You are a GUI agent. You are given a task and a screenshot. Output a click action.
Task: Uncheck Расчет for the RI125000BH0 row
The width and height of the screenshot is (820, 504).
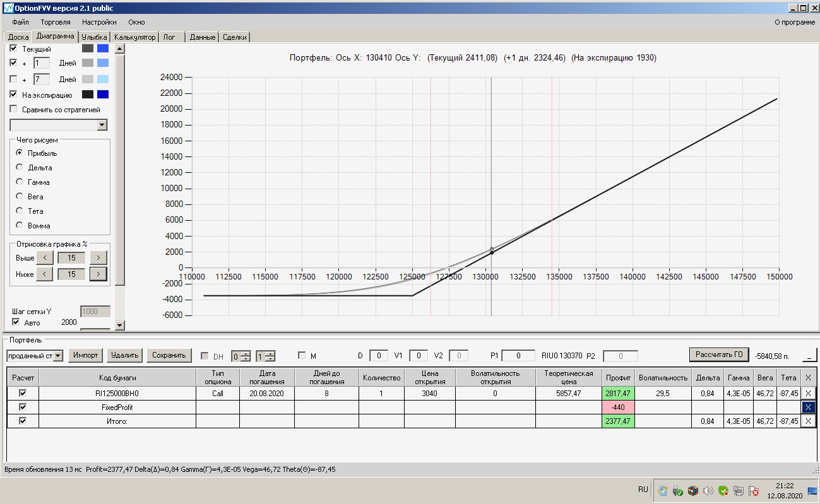[23, 393]
